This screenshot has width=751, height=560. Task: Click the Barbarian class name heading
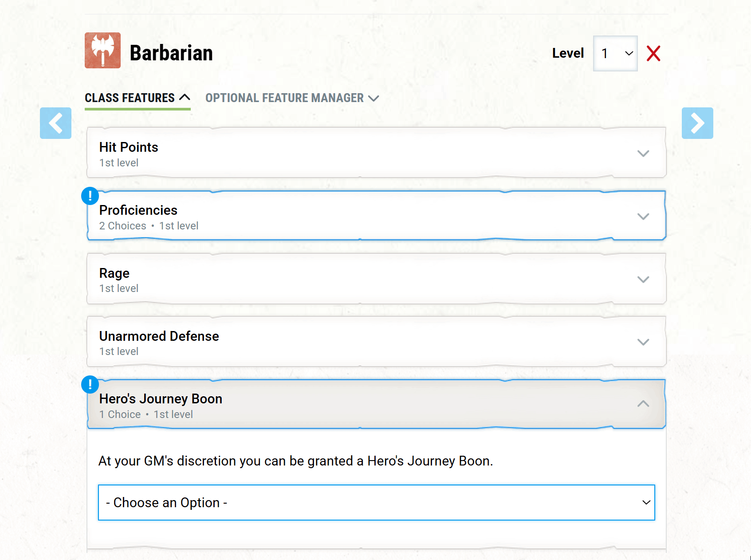tap(171, 53)
